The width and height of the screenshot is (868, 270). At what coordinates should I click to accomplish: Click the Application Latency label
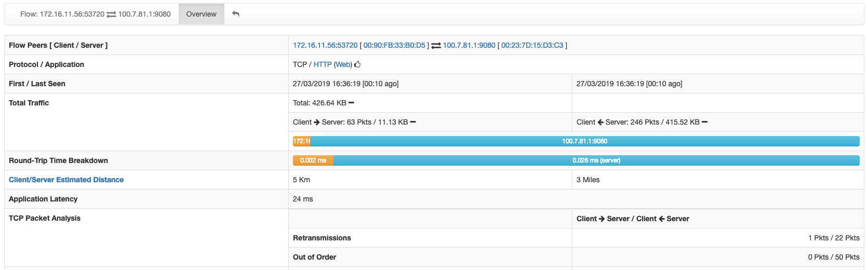coord(43,199)
